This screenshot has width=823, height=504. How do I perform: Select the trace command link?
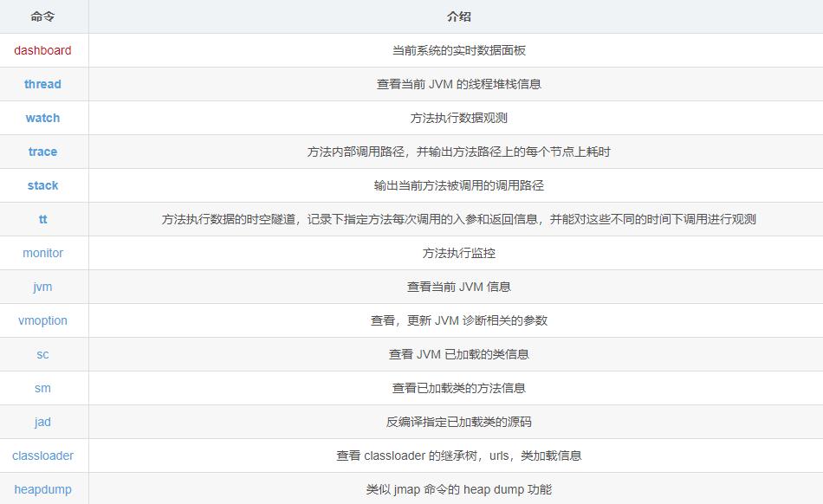point(42,152)
